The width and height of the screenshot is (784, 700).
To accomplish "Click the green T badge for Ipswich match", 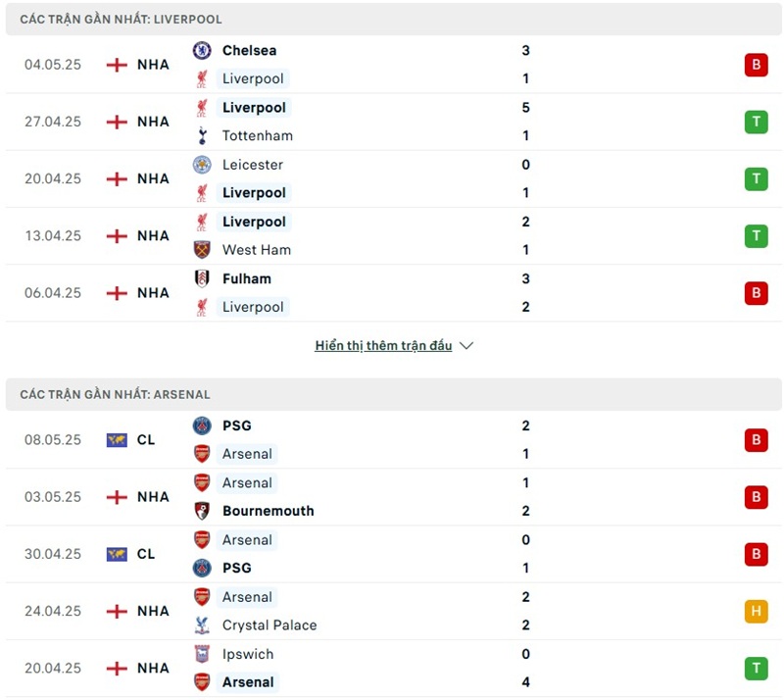I will [756, 668].
